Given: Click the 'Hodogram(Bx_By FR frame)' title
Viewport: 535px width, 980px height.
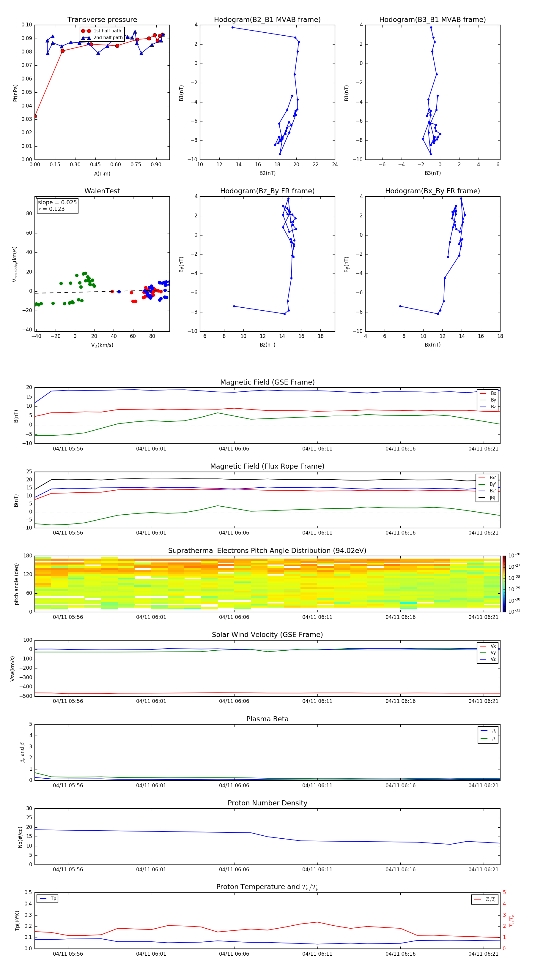Looking at the screenshot, I should (432, 191).
